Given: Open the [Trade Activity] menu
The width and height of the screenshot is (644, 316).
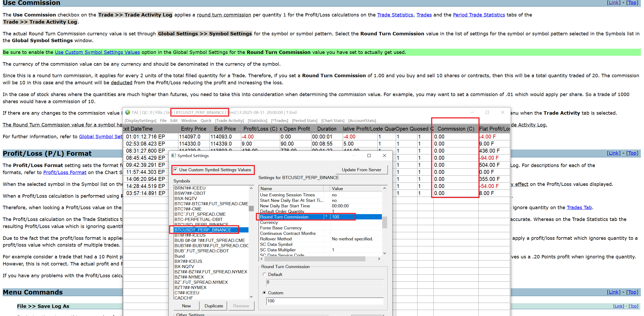Looking at the screenshot, I should point(229,120).
